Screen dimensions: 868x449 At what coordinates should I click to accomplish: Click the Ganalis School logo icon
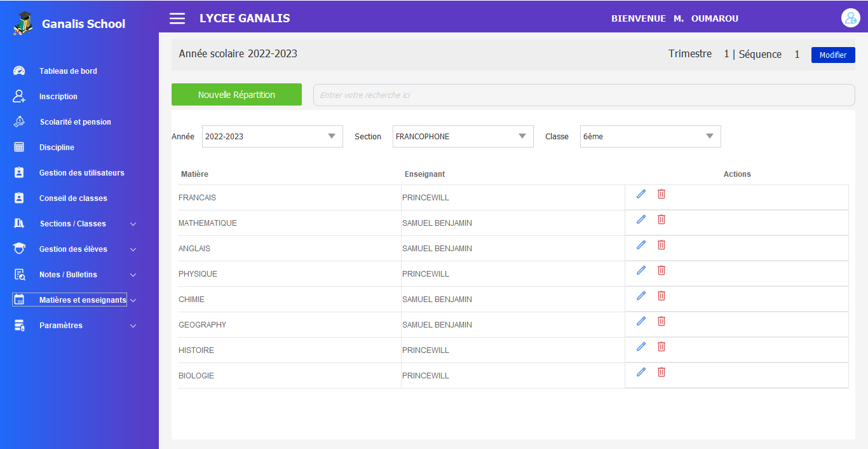(x=23, y=24)
